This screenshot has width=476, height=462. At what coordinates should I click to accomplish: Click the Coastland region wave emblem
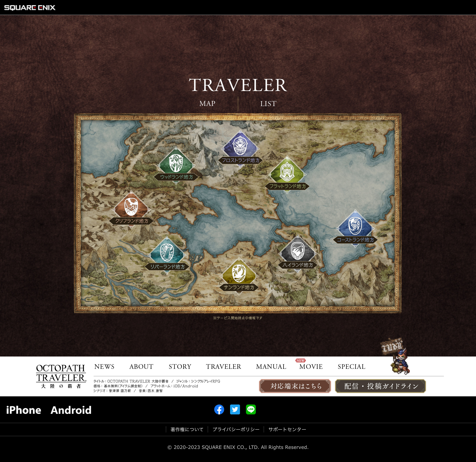tap(355, 226)
